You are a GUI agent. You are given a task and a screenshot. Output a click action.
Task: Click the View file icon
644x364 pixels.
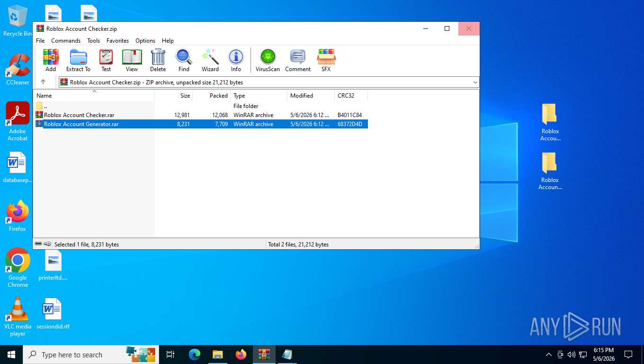pyautogui.click(x=132, y=60)
